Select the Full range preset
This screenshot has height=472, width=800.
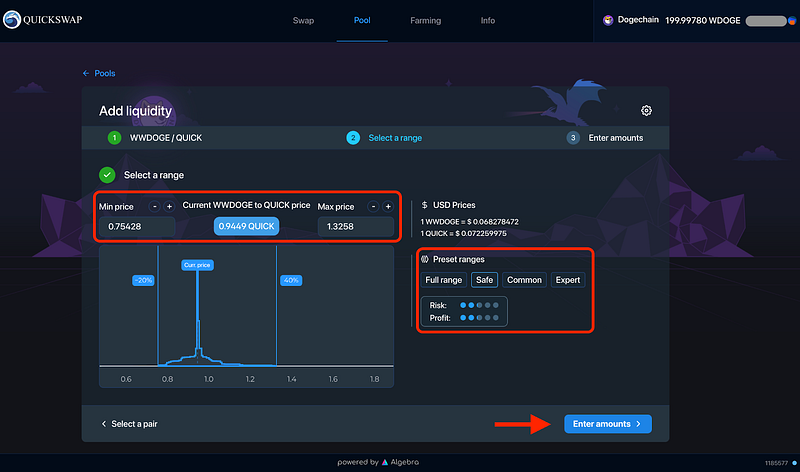pyautogui.click(x=443, y=280)
